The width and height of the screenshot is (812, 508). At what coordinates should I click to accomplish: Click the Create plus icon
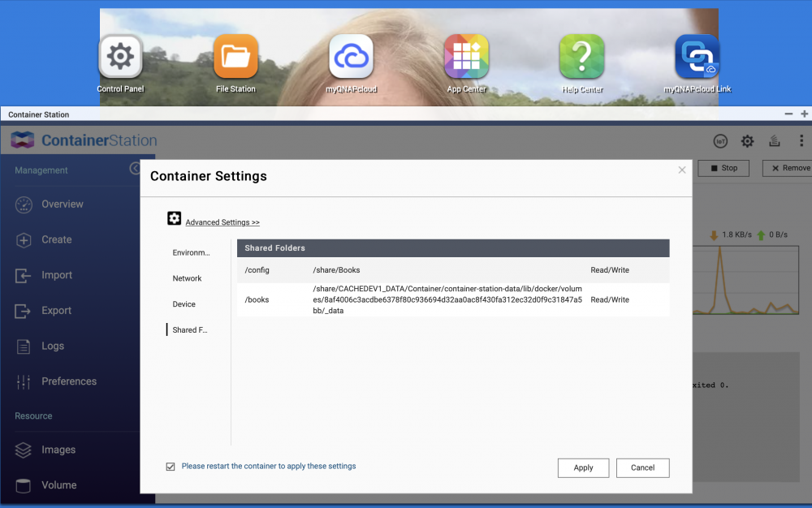tap(24, 240)
